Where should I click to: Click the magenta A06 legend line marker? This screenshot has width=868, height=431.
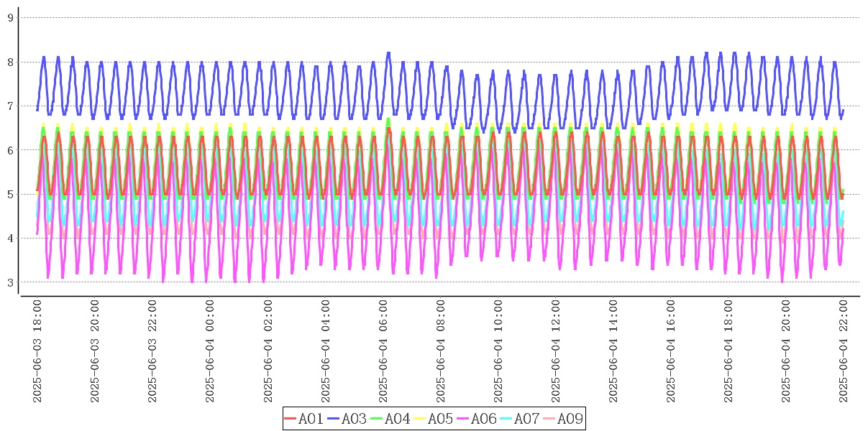pyautogui.click(x=463, y=418)
